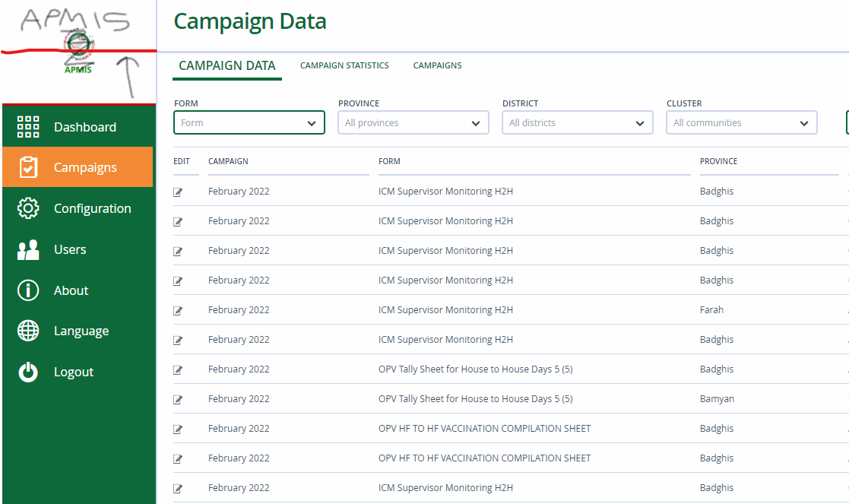Edit the Bamyan OPV Tally Sheet row
The image size is (849, 504).
point(179,398)
